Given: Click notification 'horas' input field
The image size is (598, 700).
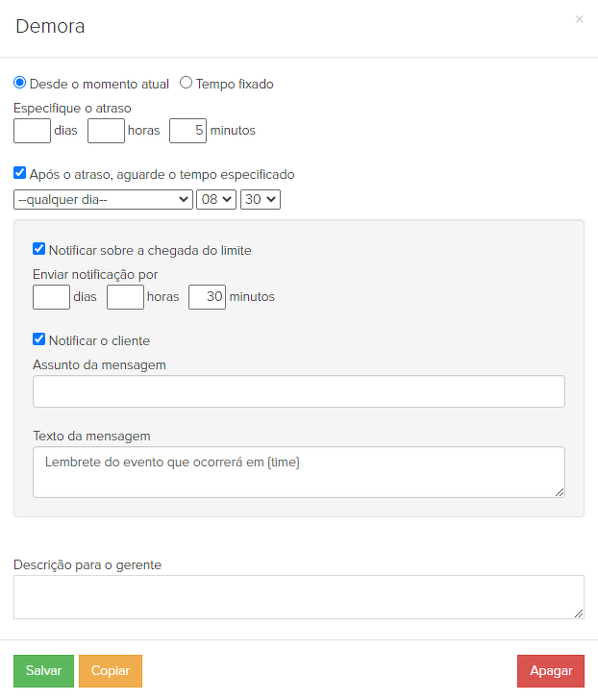Looking at the screenshot, I should [125, 297].
